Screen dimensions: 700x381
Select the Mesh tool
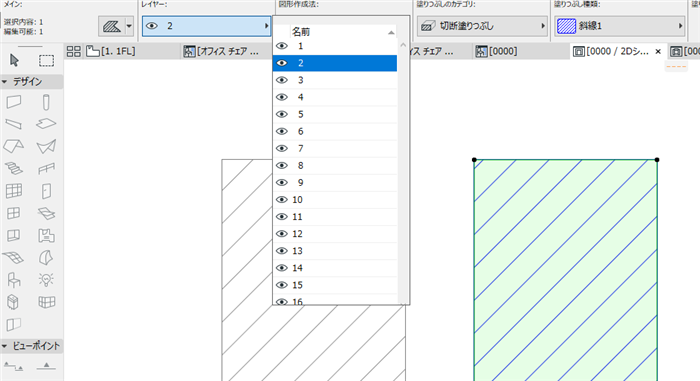click(13, 258)
